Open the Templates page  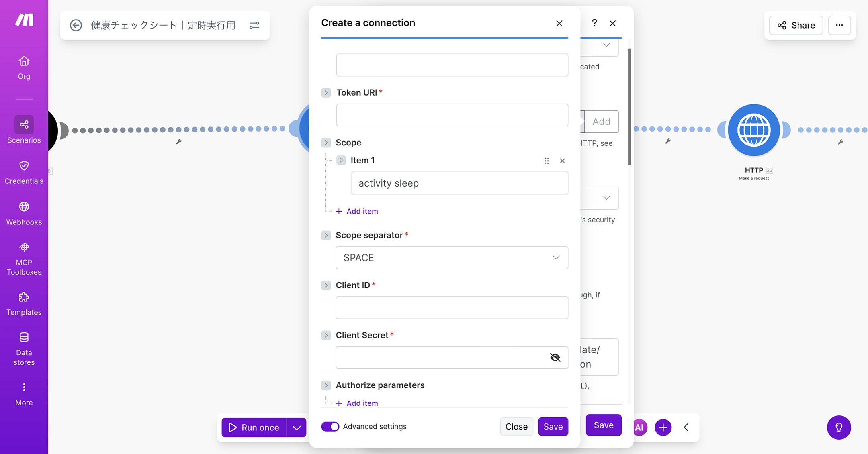(24, 304)
